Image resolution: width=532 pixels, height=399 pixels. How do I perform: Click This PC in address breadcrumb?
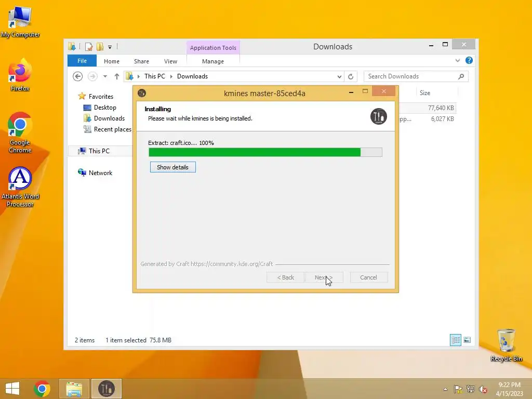pyautogui.click(x=155, y=76)
